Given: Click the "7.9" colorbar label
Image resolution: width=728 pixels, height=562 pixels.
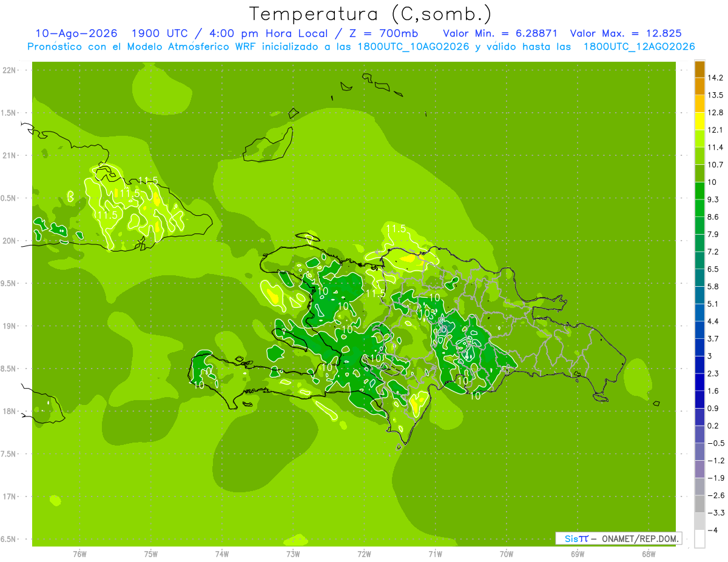Looking at the screenshot, I should tap(713, 235).
